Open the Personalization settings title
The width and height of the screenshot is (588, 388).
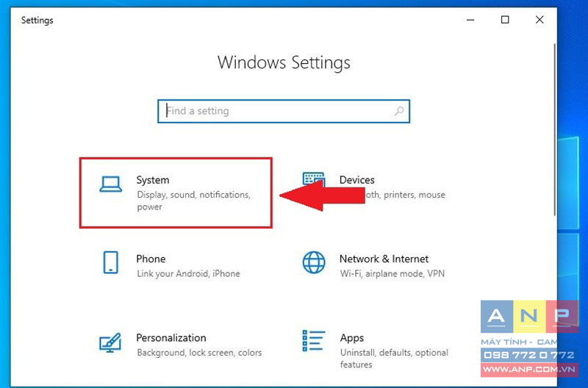[171, 338]
